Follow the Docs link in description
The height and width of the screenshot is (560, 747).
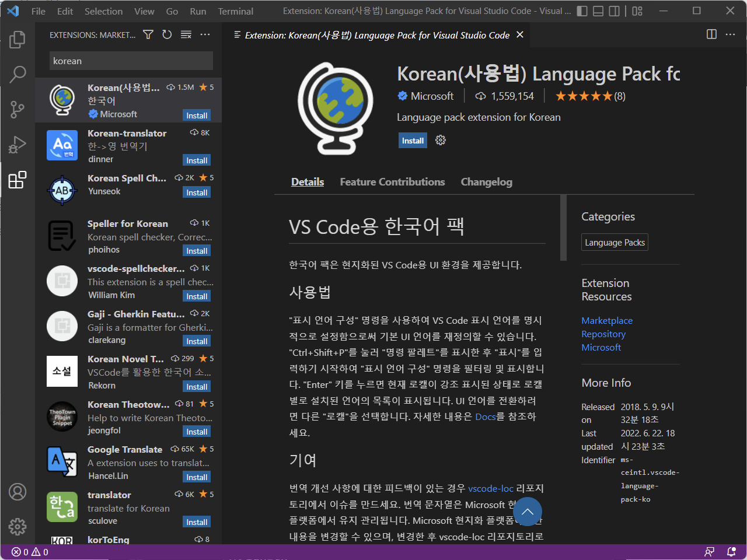(x=486, y=416)
